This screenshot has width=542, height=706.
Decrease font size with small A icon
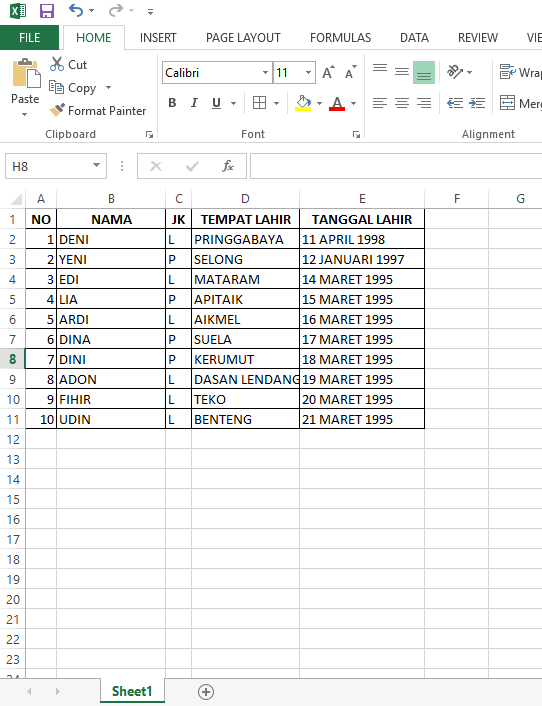tap(350, 72)
